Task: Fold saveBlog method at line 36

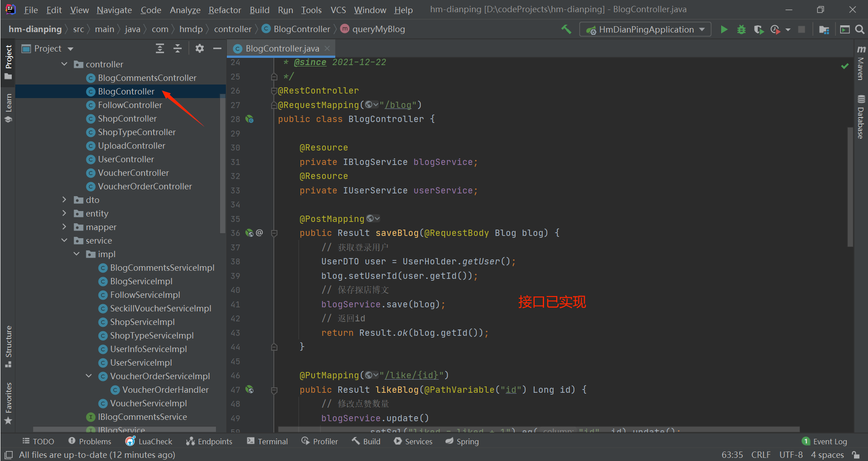Action: pos(274,233)
